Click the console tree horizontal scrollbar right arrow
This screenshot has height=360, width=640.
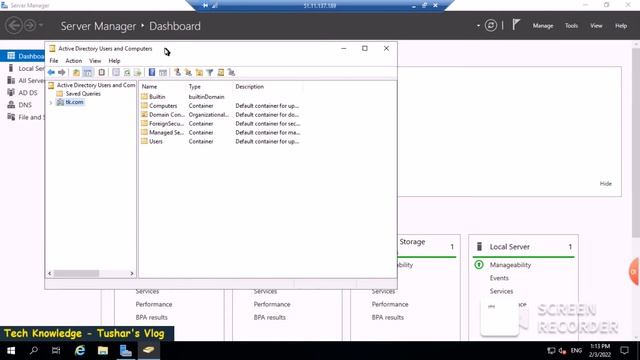tap(132, 273)
